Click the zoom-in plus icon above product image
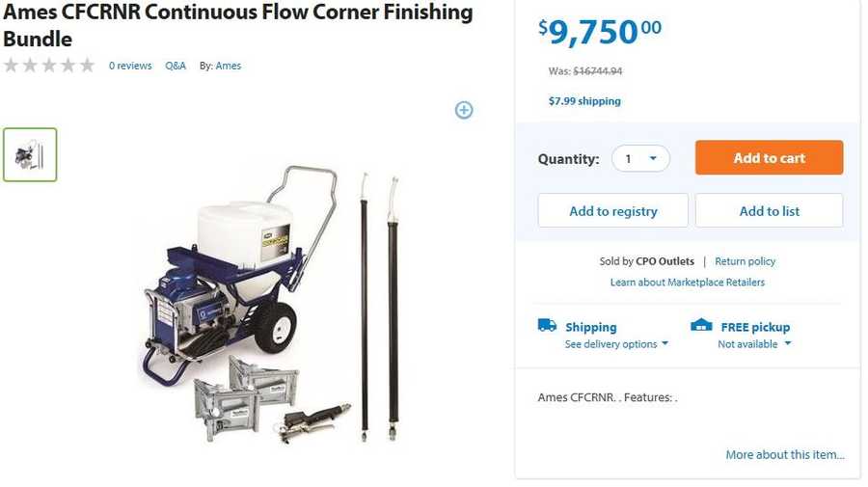 click(464, 110)
